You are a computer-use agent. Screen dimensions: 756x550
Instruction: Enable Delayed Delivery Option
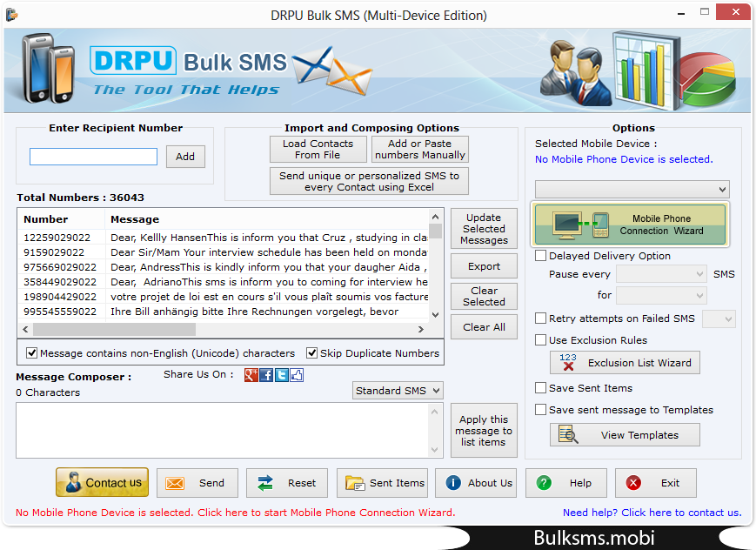tap(541, 256)
